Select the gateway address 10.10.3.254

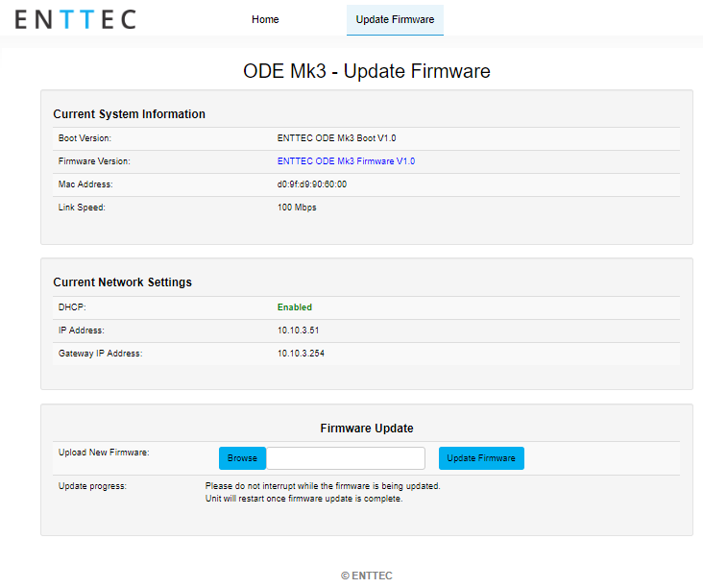(301, 354)
